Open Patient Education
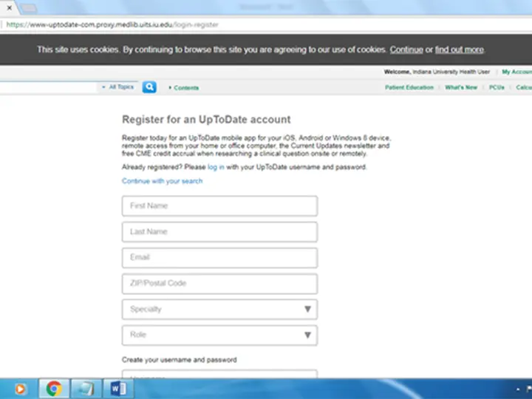The image size is (532, 399). click(x=409, y=87)
